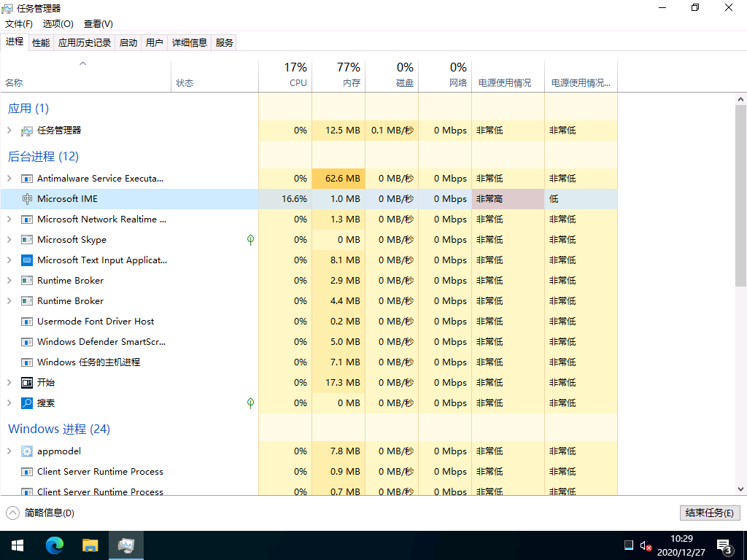
Task: Expand the 任务管理器 app row
Action: tap(9, 131)
